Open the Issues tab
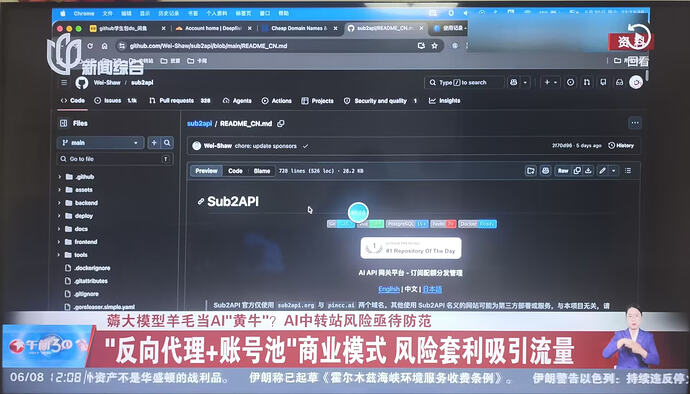 (x=116, y=101)
